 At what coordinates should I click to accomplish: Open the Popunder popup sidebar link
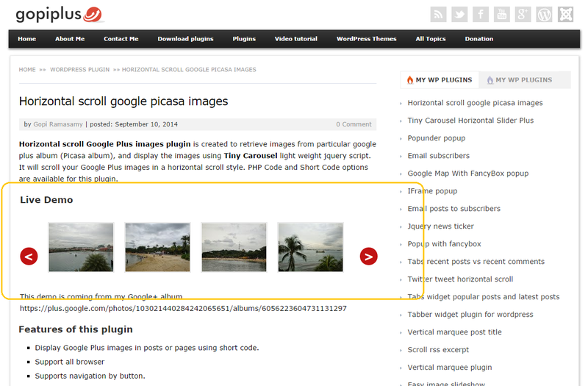pyautogui.click(x=437, y=138)
